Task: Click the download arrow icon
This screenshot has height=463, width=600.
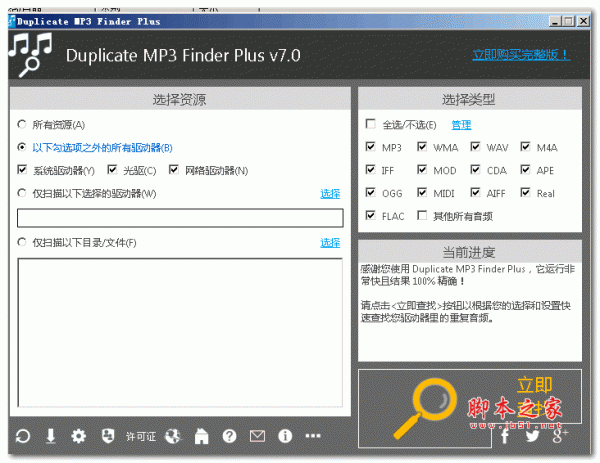Action: [51, 436]
